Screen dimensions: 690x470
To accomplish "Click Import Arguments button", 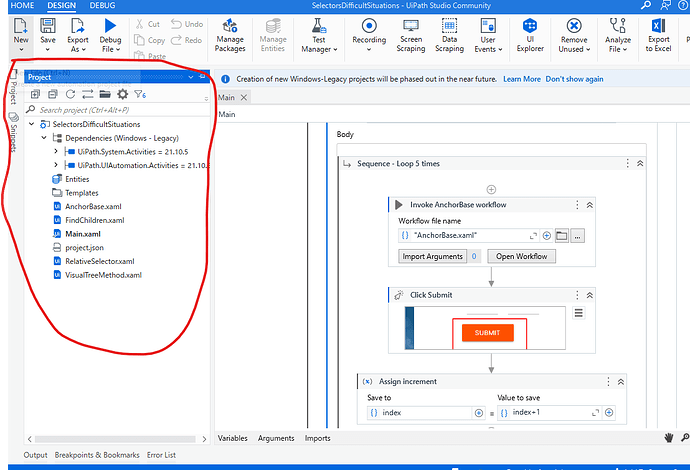I will click(432, 256).
